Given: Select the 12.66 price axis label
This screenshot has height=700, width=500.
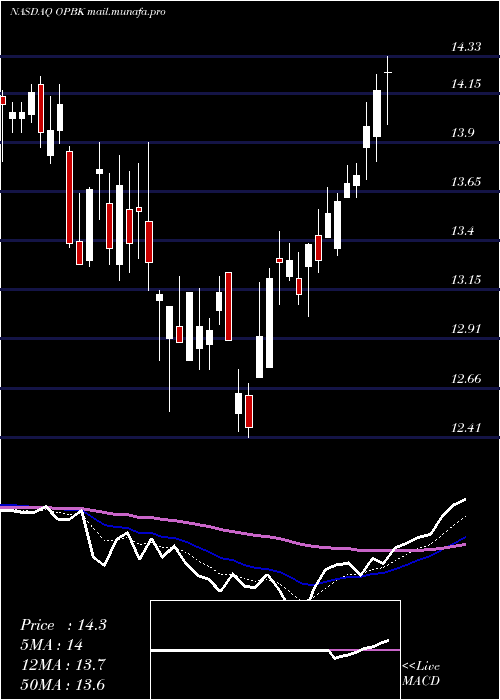Looking at the screenshot, I should pos(466,379).
